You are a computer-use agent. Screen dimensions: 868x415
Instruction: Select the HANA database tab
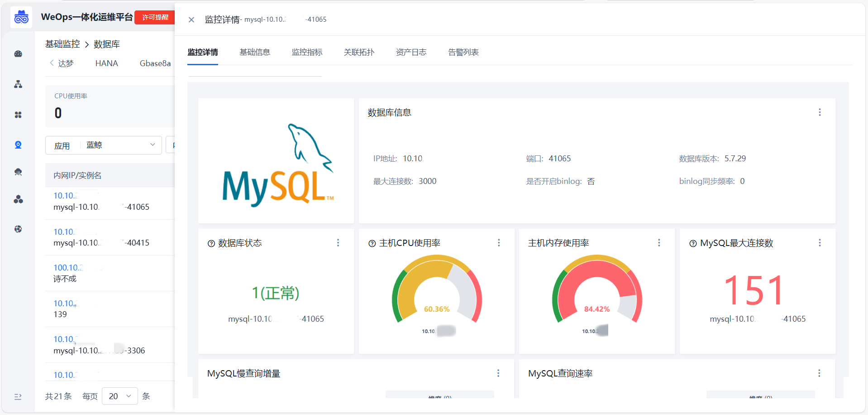point(106,63)
